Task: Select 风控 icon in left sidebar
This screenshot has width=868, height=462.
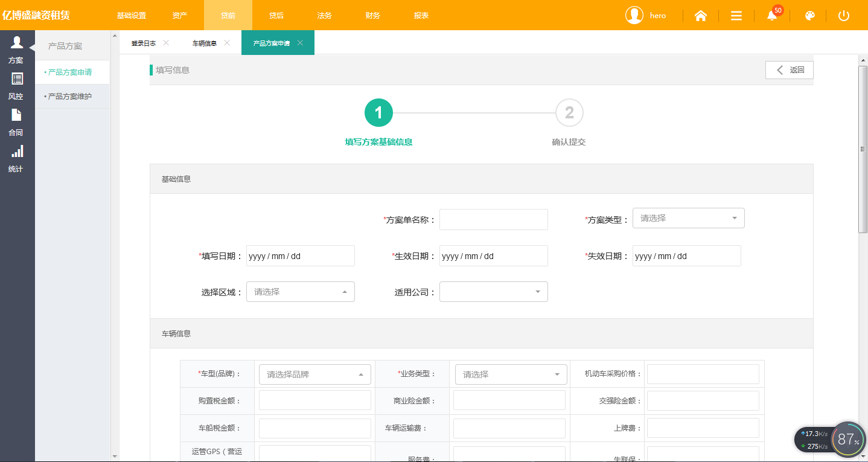Action: [17, 79]
